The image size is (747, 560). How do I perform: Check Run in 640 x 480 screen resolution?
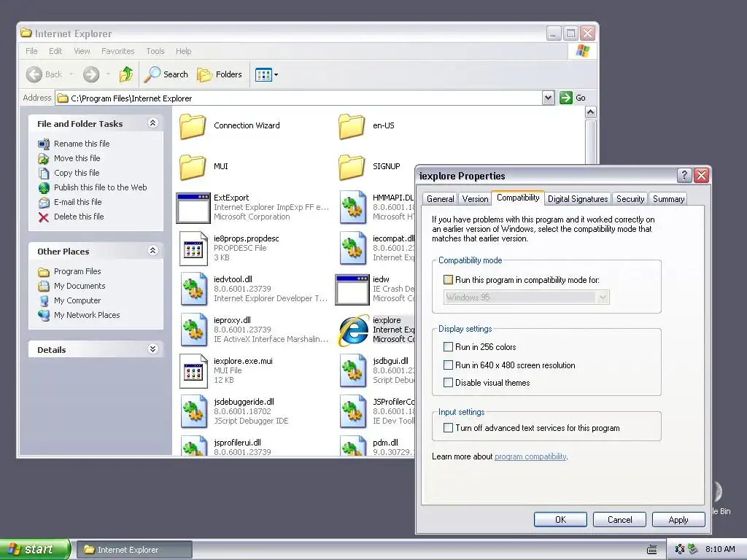(x=448, y=365)
